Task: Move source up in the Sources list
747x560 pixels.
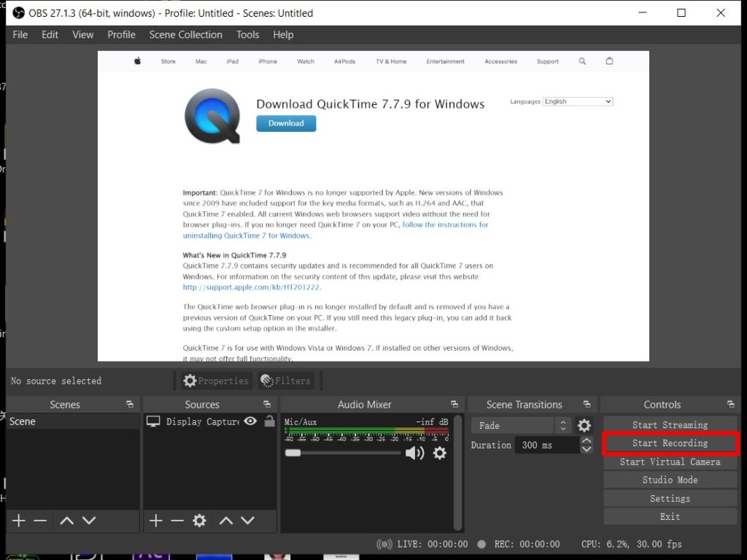Action: click(x=226, y=521)
